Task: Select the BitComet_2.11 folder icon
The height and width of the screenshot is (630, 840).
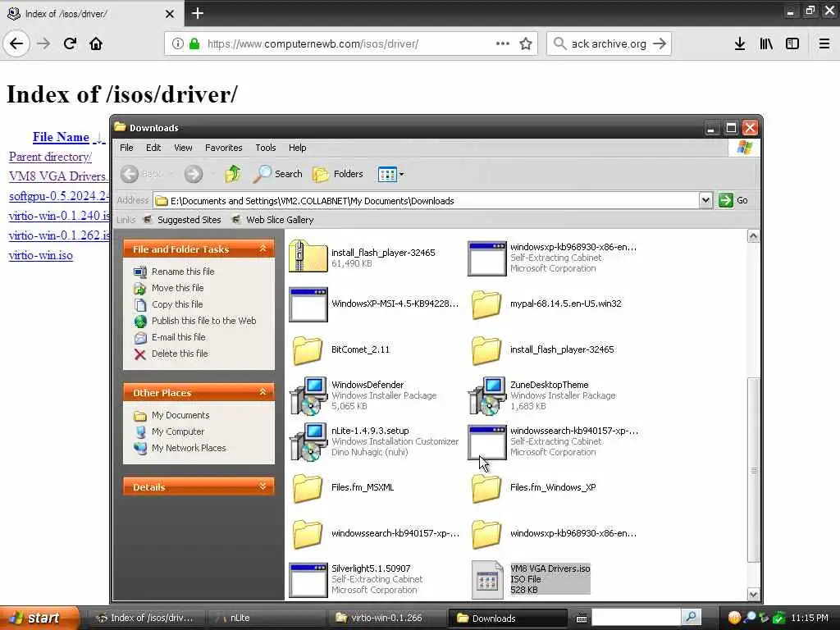Action: [308, 349]
